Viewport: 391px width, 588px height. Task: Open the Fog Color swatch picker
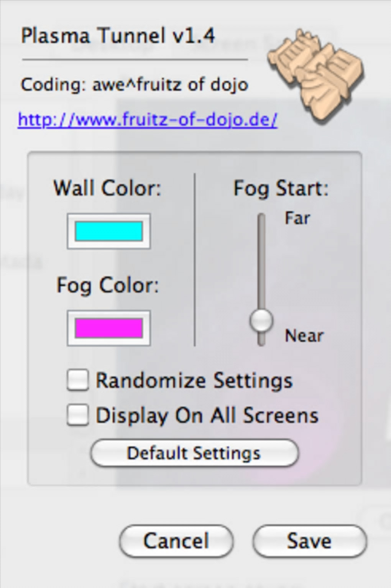[108, 328]
